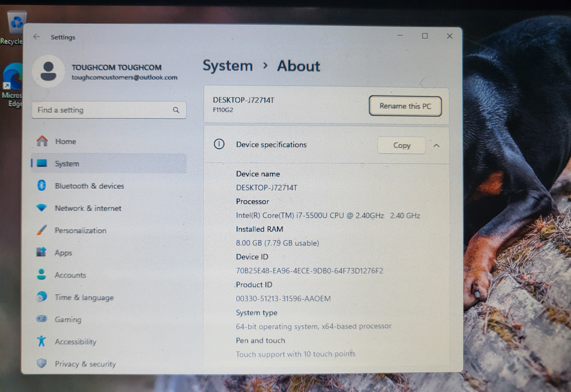Click the Home icon in sidebar

pos(42,141)
